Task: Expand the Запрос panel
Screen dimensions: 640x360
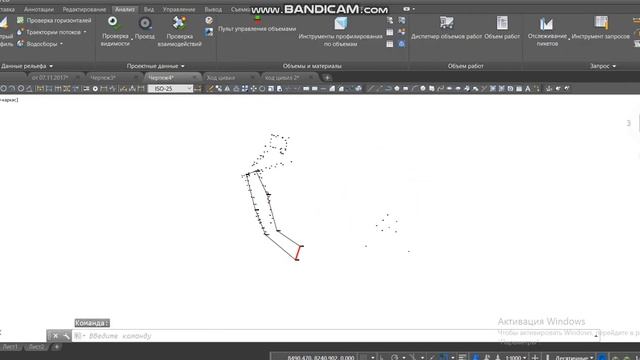Action: click(x=603, y=66)
